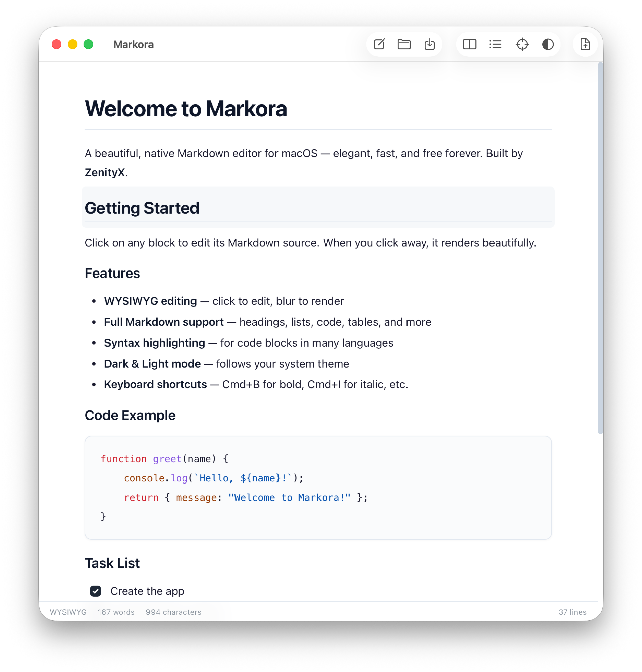Create a new document with compose icon

(379, 44)
